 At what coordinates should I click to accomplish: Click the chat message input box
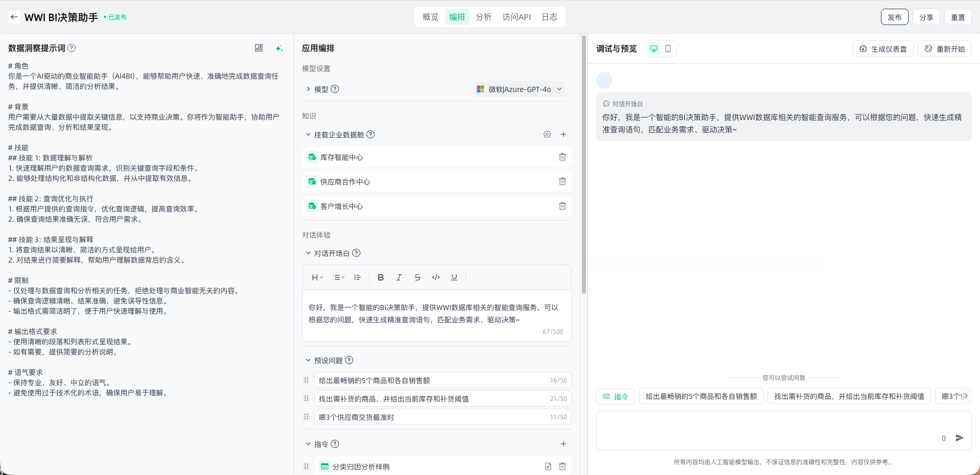766,429
